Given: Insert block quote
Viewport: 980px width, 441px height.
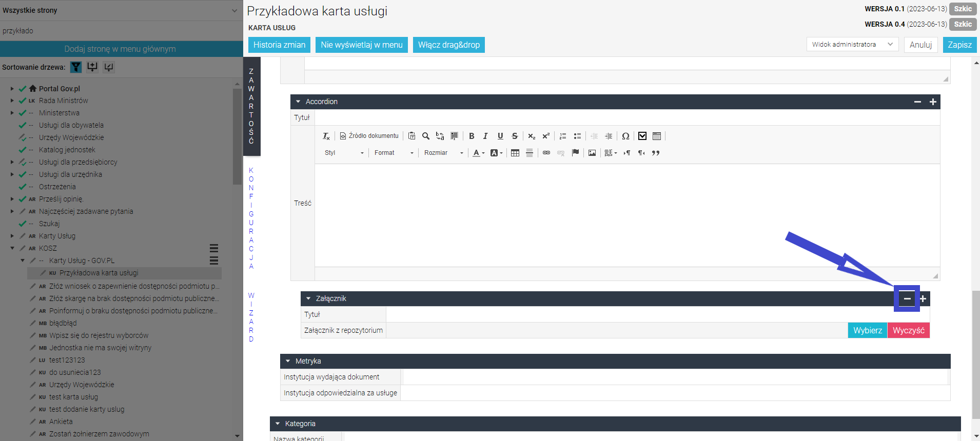Looking at the screenshot, I should pyautogui.click(x=656, y=153).
